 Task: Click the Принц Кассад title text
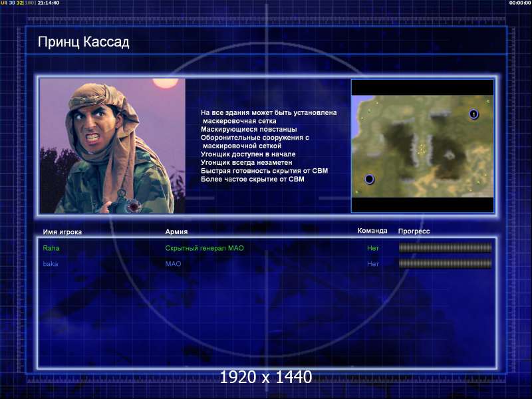(84, 42)
